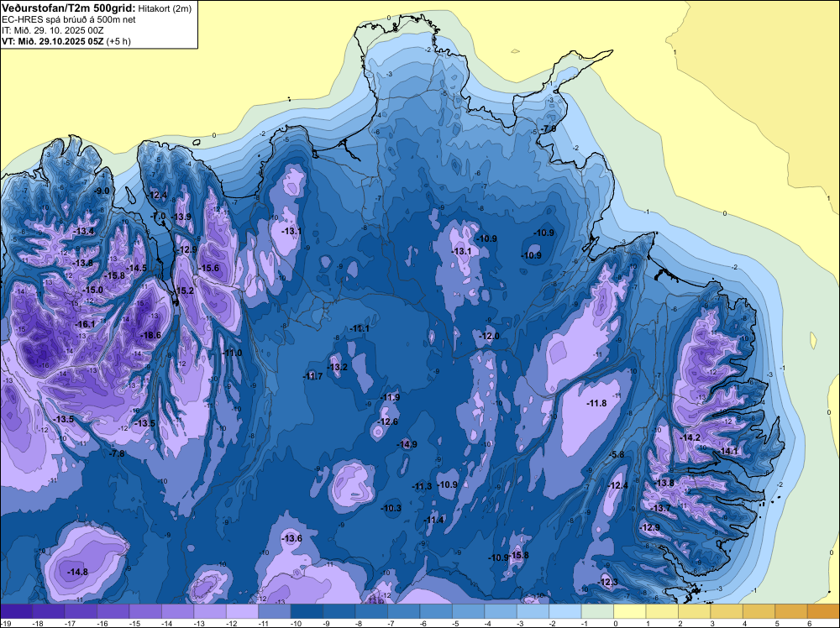Click the darkest purple legend swatch labeled -19
This screenshot has width=840, height=628.
[16, 611]
